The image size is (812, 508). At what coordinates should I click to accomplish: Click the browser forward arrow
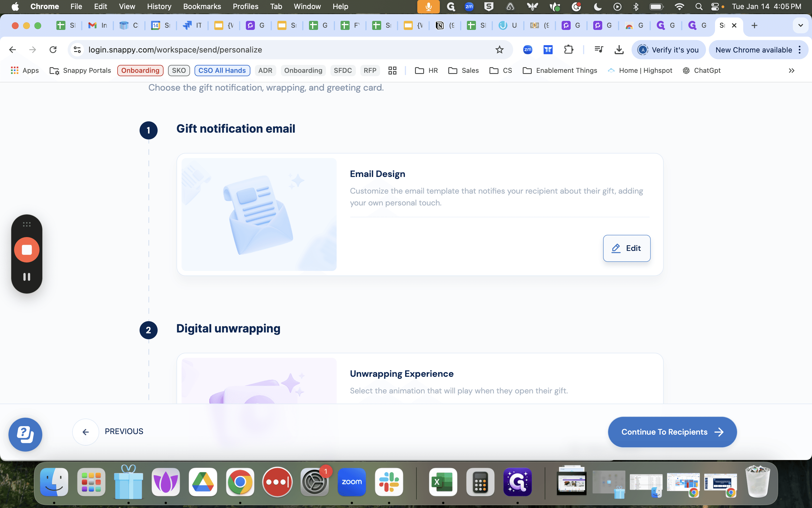(32, 50)
